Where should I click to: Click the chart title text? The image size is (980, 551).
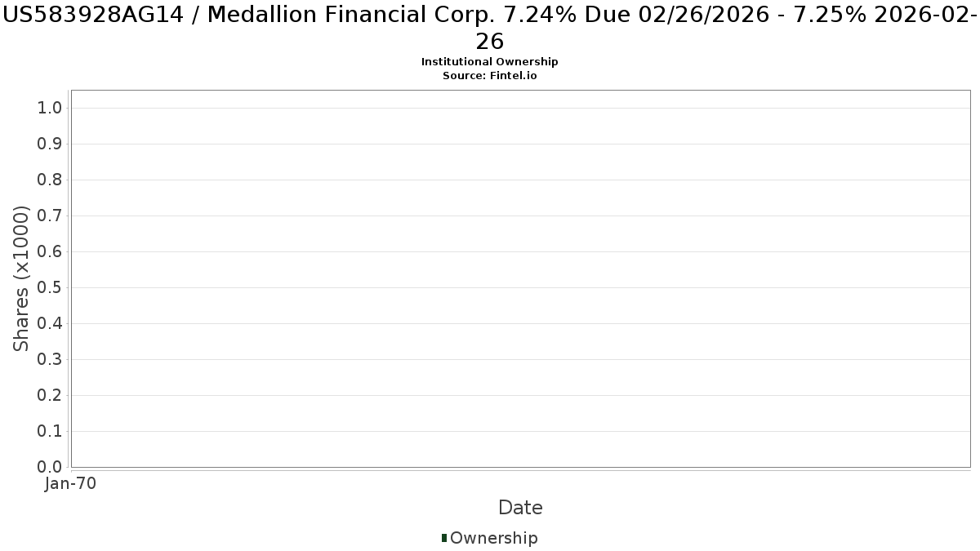(490, 27)
